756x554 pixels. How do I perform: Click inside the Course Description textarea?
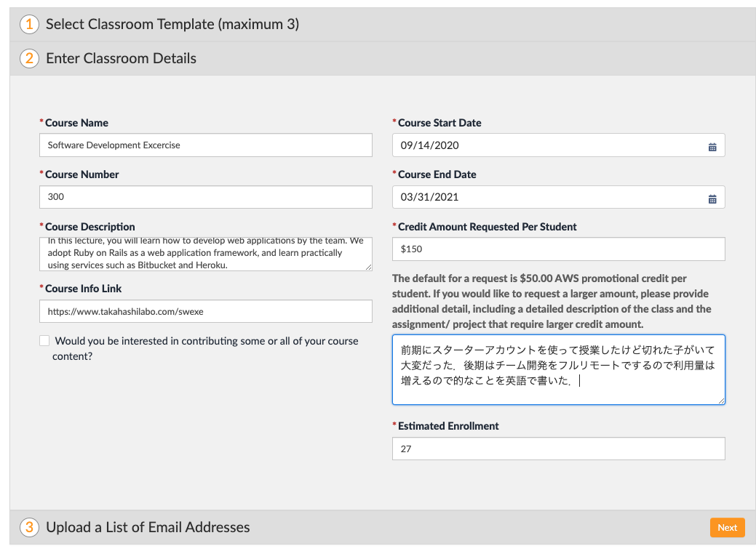[x=206, y=254]
